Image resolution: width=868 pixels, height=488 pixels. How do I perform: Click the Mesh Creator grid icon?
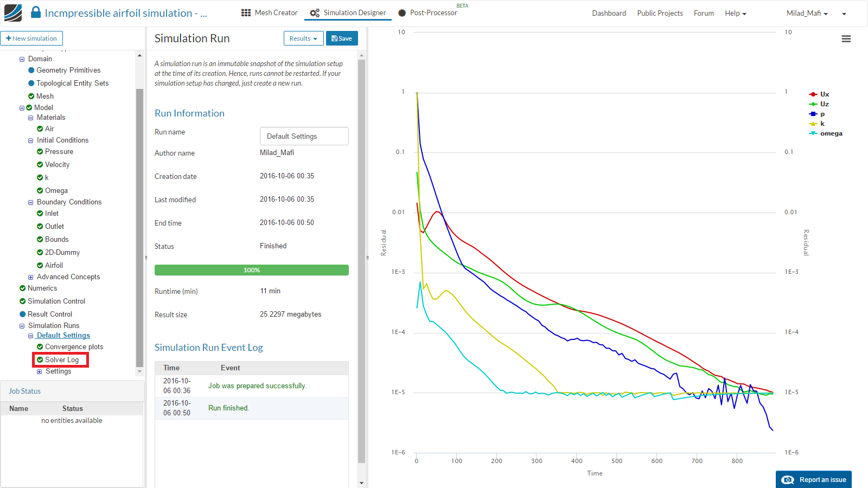coord(246,13)
